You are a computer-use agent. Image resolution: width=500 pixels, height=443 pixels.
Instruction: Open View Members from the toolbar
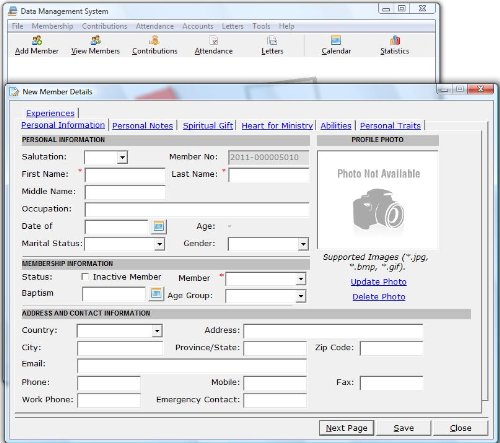tap(95, 40)
